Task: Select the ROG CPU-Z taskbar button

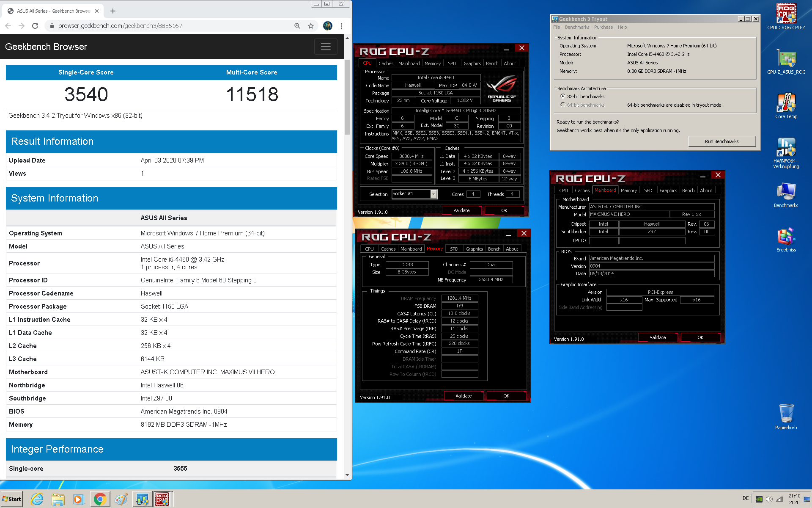Action: 162,499
